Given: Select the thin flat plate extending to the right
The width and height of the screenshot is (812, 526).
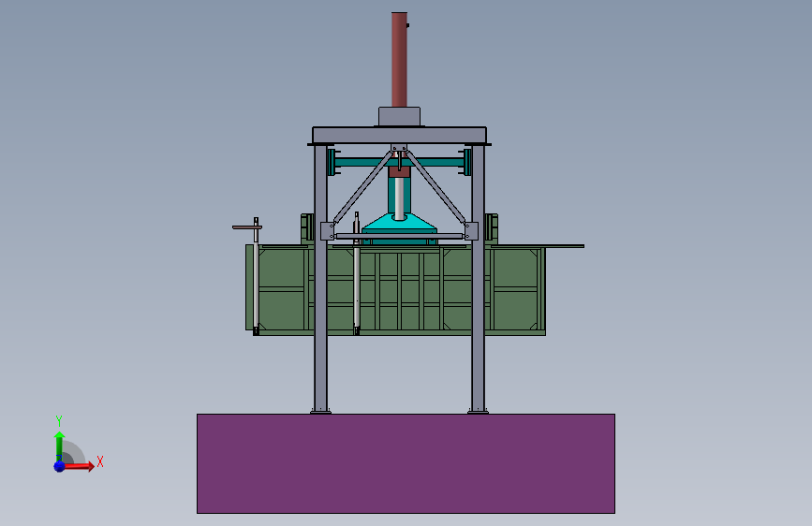Looking at the screenshot, I should [539, 246].
